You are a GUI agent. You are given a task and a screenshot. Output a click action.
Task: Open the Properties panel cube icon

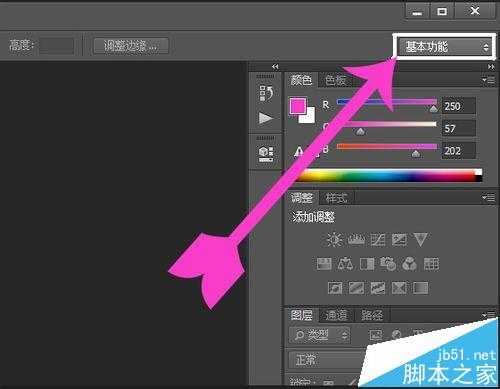click(x=266, y=154)
